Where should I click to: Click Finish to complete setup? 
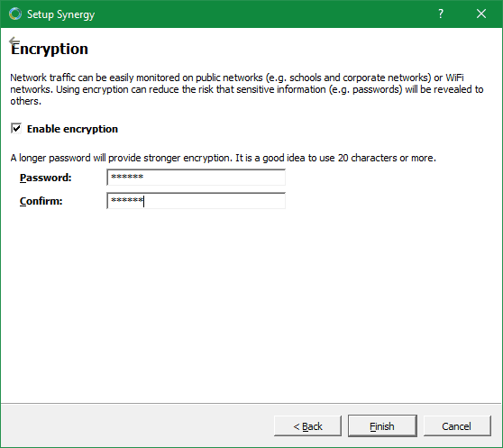point(382,426)
